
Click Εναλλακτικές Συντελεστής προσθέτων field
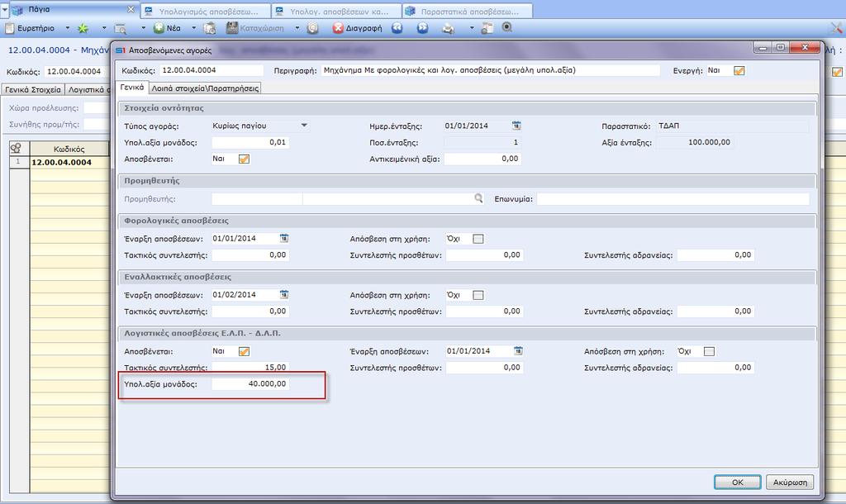pyautogui.click(x=484, y=311)
